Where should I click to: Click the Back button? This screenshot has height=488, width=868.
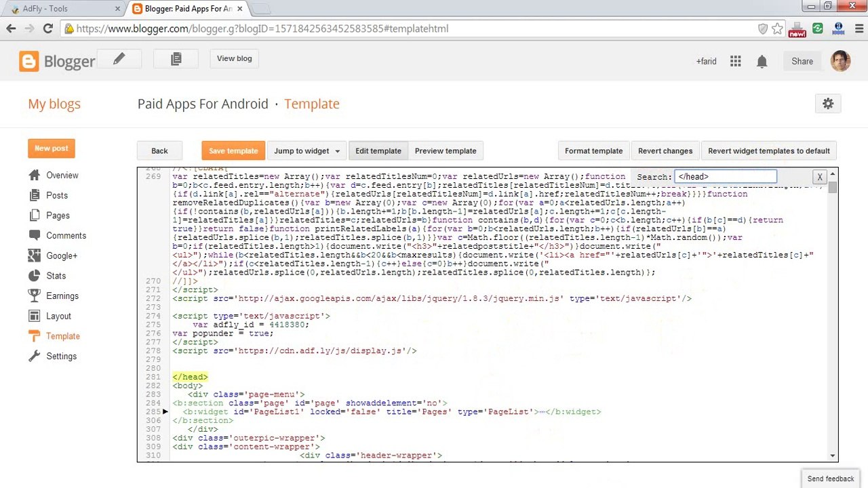click(x=159, y=151)
